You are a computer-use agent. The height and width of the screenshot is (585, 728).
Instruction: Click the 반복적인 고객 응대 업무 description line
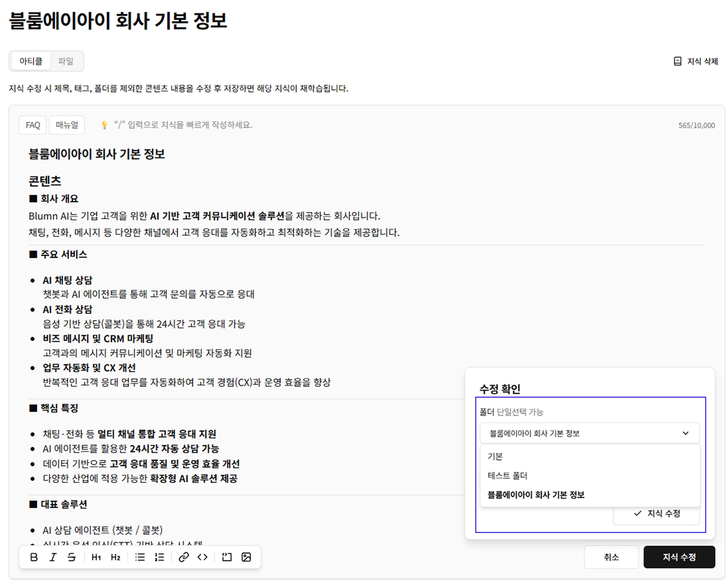(x=187, y=382)
